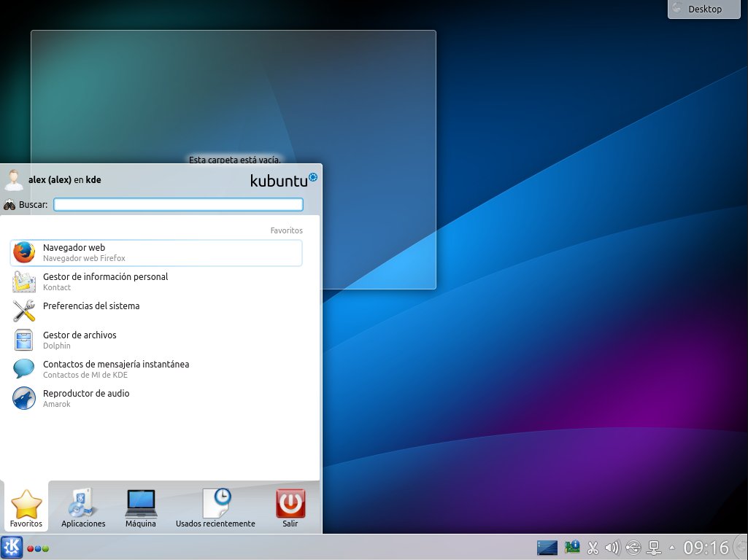
Task: Open Klipper clipboard scissors icon
Action: [x=593, y=548]
